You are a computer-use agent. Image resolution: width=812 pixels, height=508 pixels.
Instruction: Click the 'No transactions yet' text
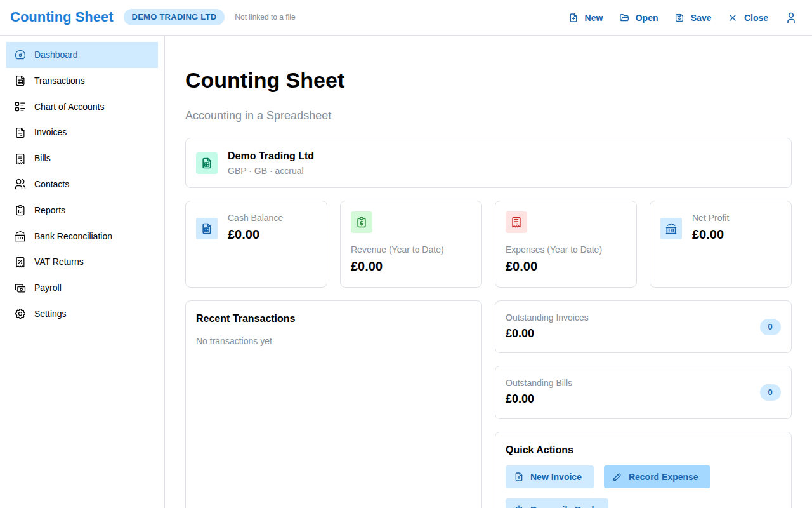pos(234,341)
